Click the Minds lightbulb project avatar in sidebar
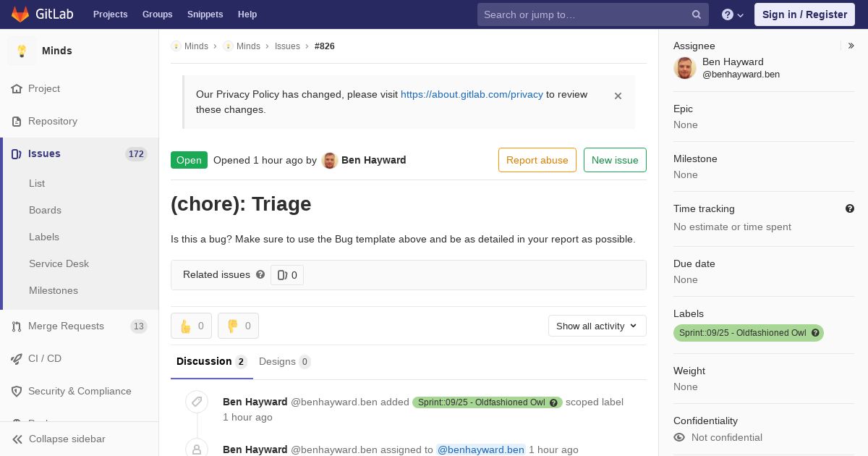Viewport: 868px width, 456px height. pos(22,51)
